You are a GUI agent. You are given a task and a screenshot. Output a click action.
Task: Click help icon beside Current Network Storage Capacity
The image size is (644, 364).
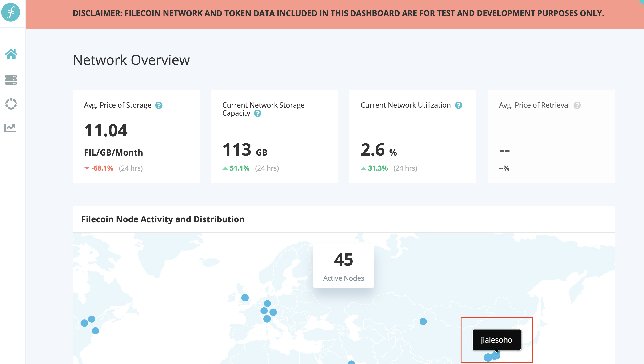(x=258, y=113)
